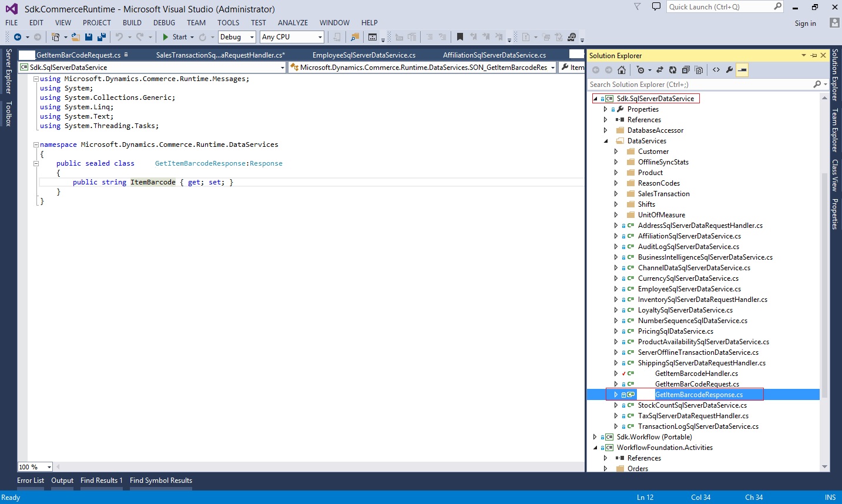Click the Redo toolbar icon
This screenshot has width=842, height=504.
pos(140,37)
